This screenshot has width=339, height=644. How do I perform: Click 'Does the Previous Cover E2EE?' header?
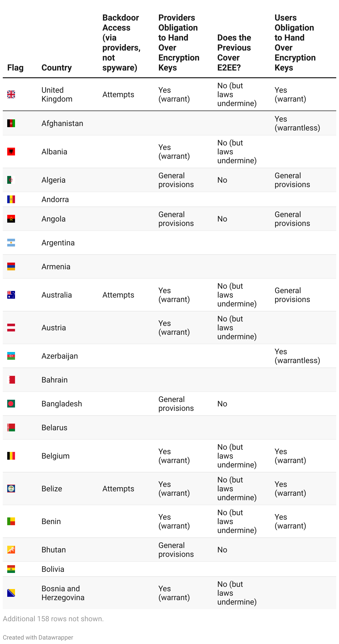234,52
